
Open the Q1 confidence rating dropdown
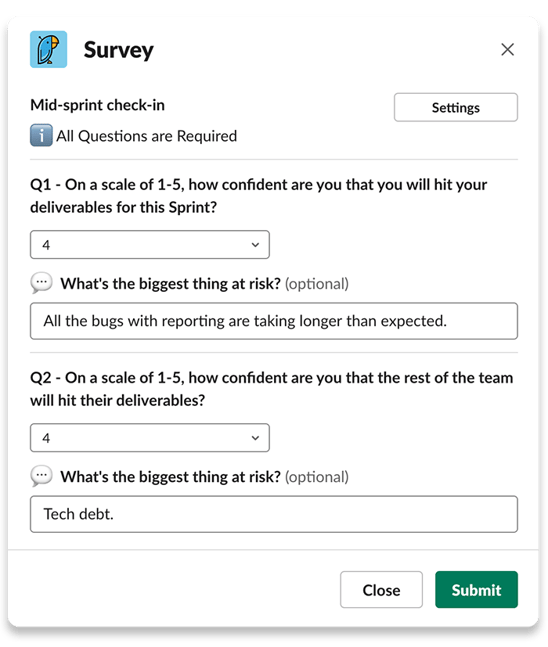(150, 245)
